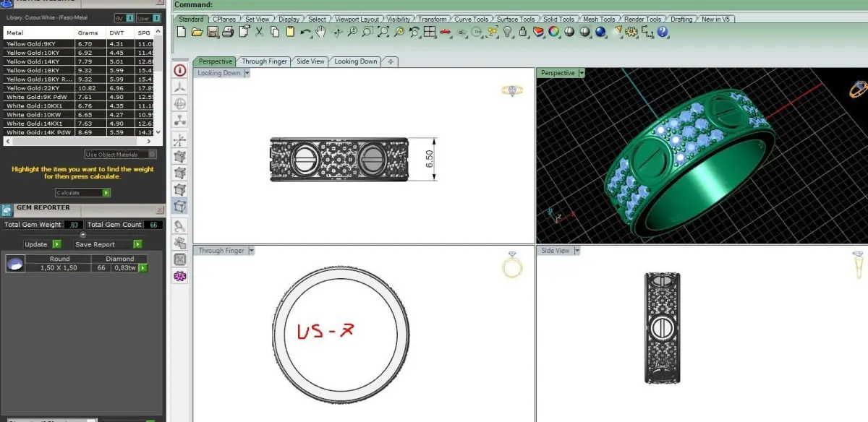Click the four-viewport layout icon
This screenshot has width=868, height=422.
(429, 31)
